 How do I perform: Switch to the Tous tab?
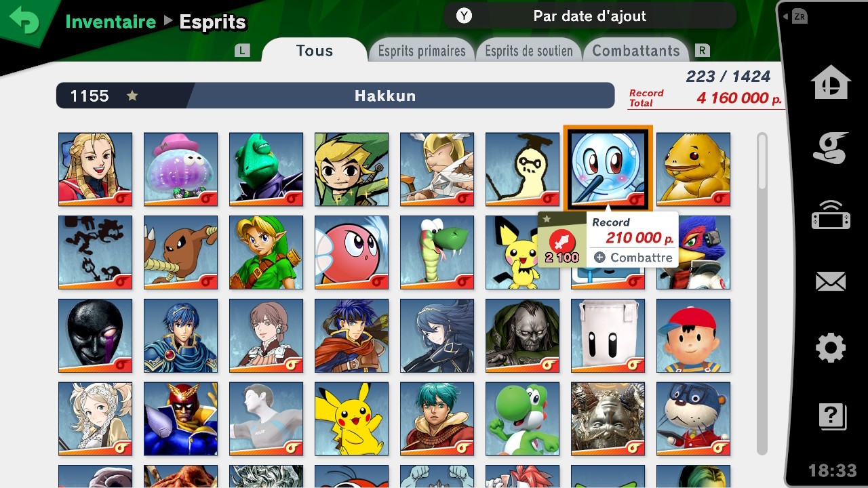[314, 51]
